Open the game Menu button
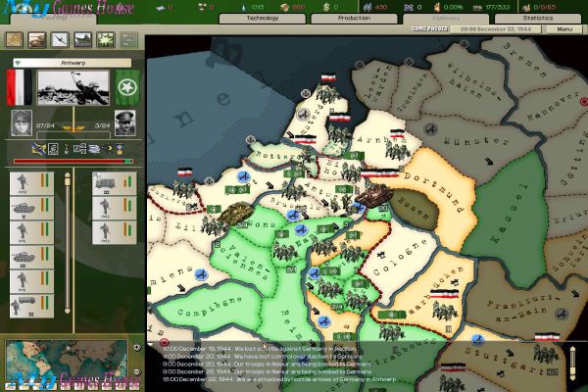Viewport: 588px width, 392px height. pyautogui.click(x=564, y=28)
